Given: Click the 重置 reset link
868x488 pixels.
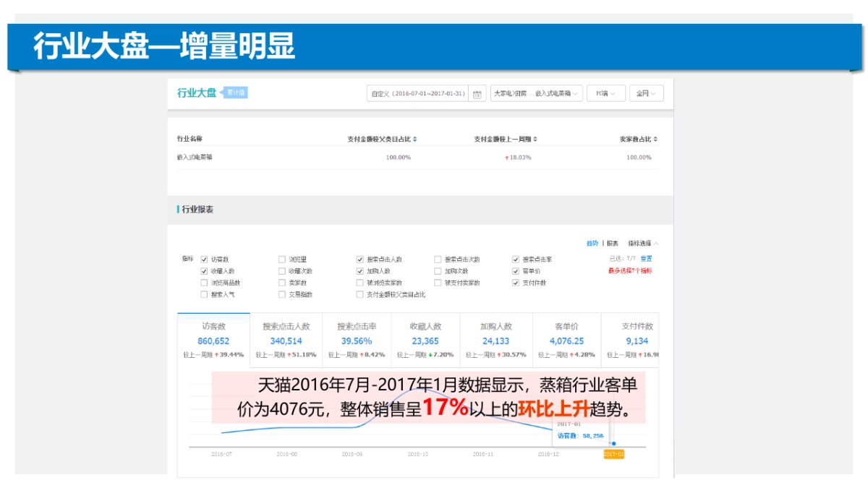Looking at the screenshot, I should click(647, 259).
